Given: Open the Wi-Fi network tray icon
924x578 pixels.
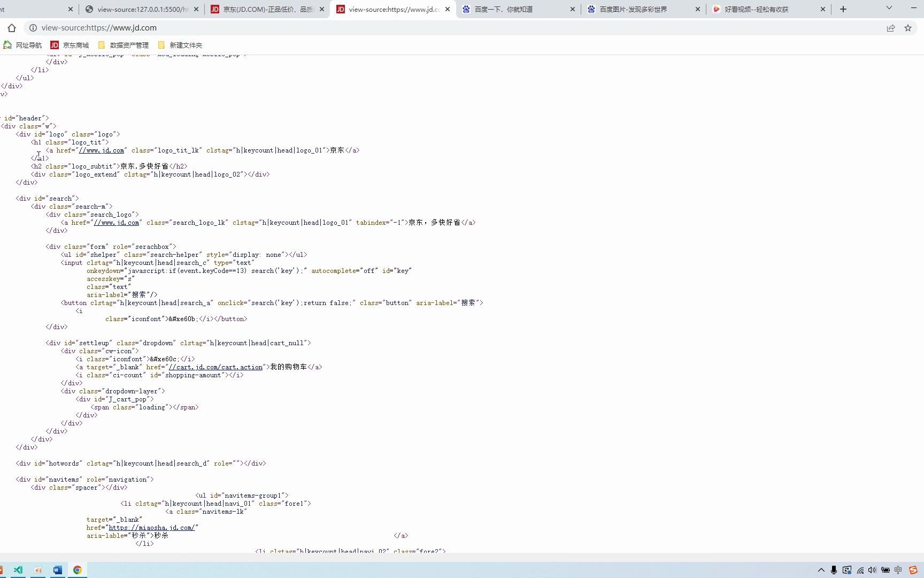Looking at the screenshot, I should click(860, 570).
